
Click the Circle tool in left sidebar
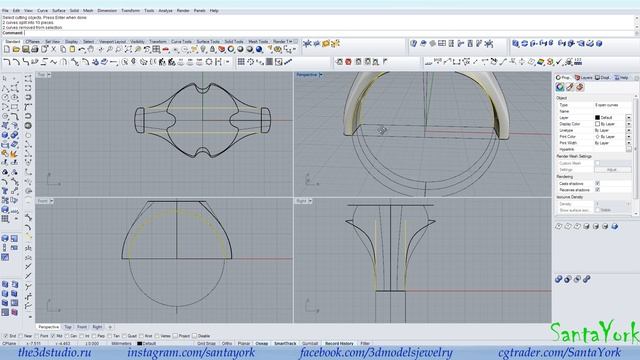coord(5,98)
